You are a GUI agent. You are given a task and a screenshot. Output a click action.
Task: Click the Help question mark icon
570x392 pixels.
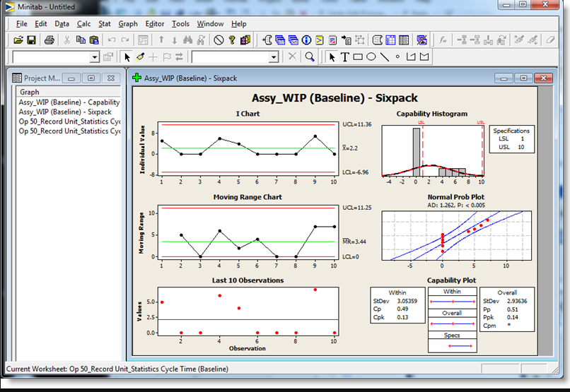(232, 40)
